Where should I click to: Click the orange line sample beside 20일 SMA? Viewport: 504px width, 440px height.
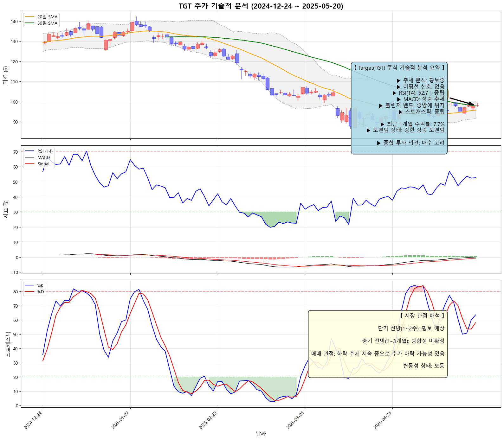click(x=29, y=17)
